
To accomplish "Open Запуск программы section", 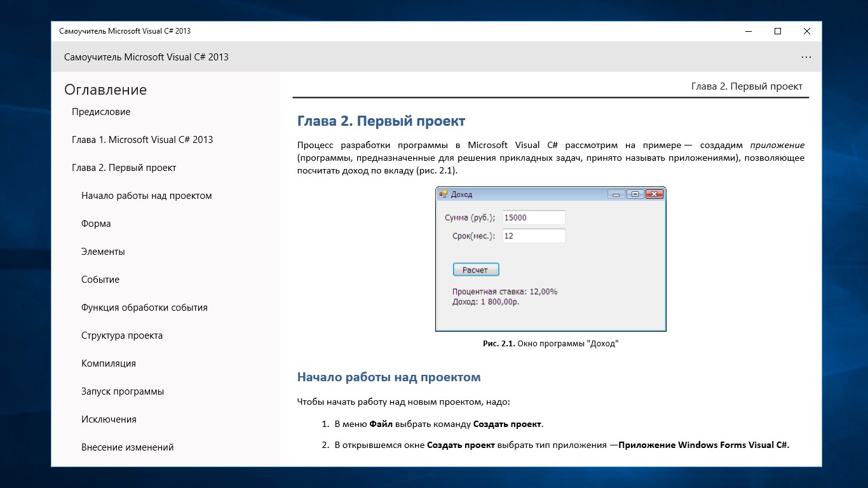I will click(123, 391).
